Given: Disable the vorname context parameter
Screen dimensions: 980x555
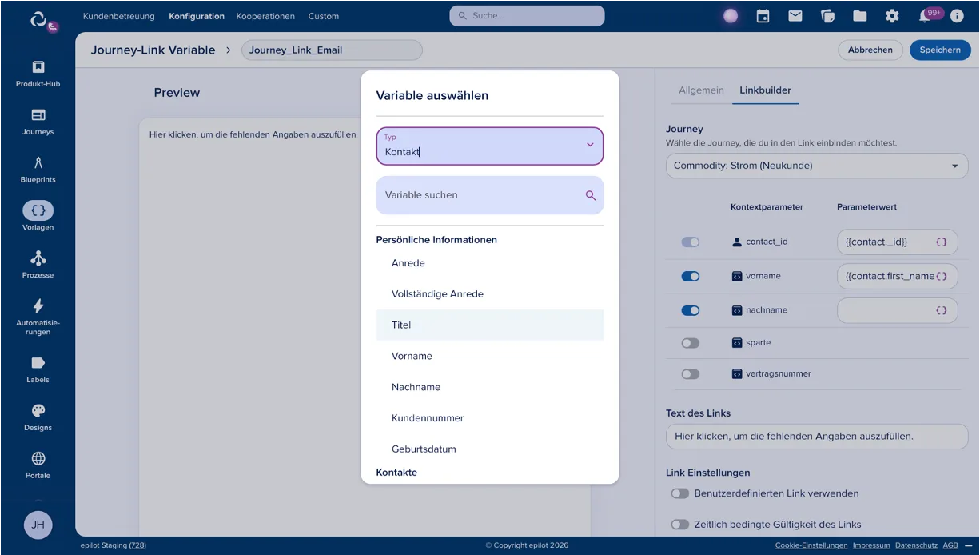Looking at the screenshot, I should 690,276.
